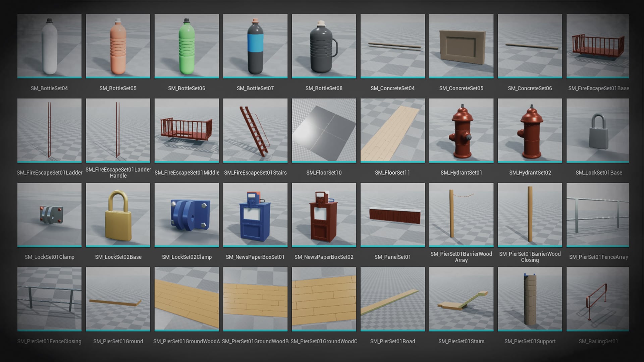Select the SM_HydrantSet01 thumbnail
Viewport: 644px width, 362px height.
tap(461, 131)
